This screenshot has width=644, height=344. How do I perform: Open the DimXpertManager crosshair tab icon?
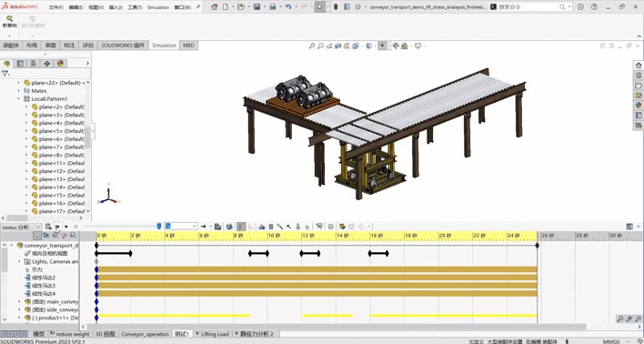(x=46, y=64)
